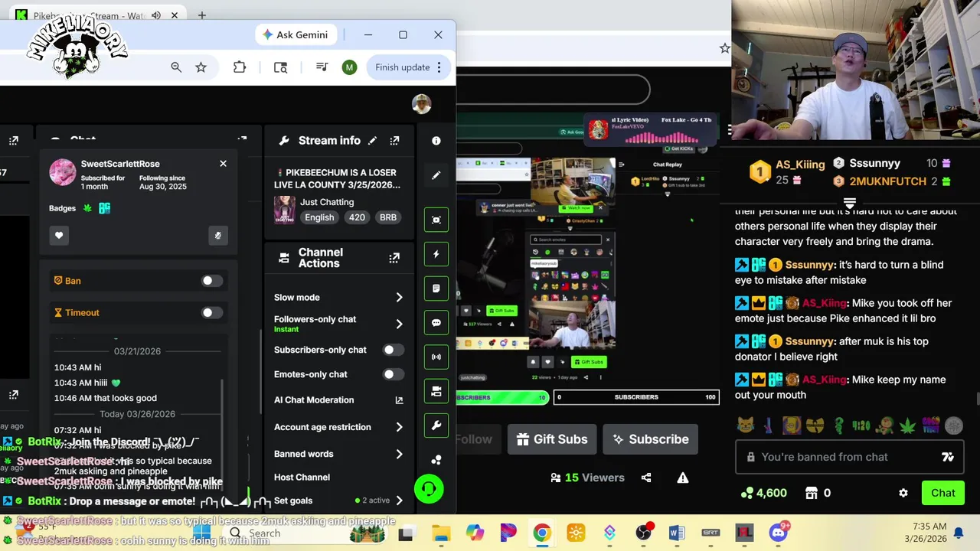Click the three-dots cluster sidebar icon
980x551 pixels.
pos(436,460)
